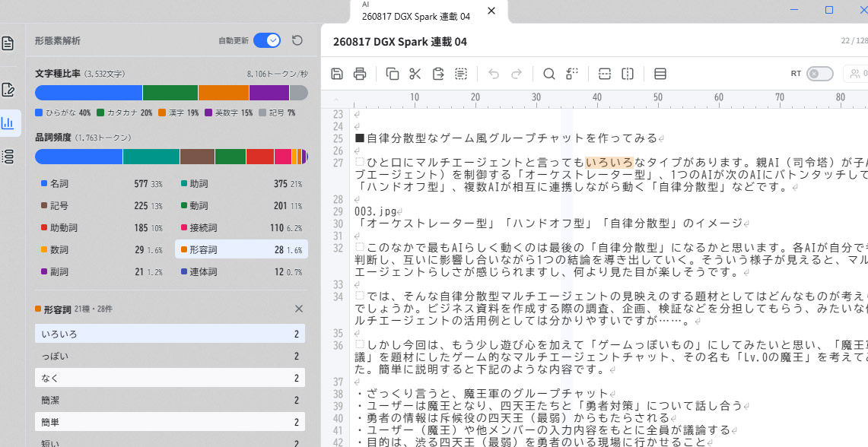Select the 連体詞 part-of-speech row
868x447 pixels.
coord(241,272)
